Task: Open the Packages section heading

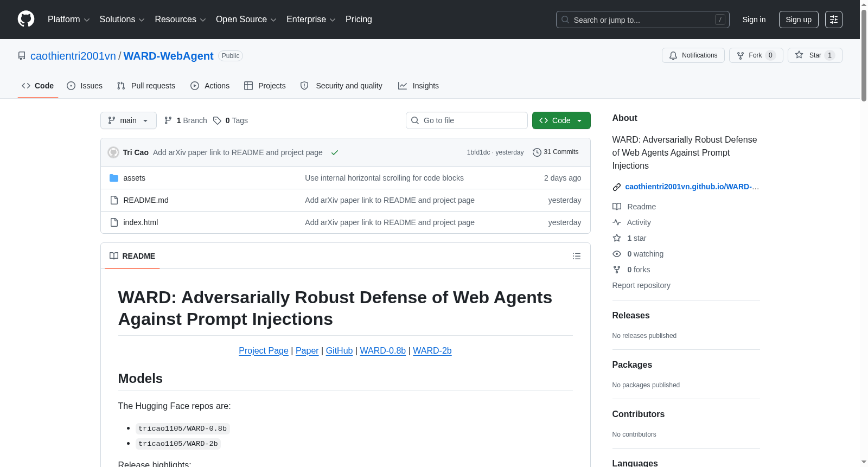Action: (632, 365)
